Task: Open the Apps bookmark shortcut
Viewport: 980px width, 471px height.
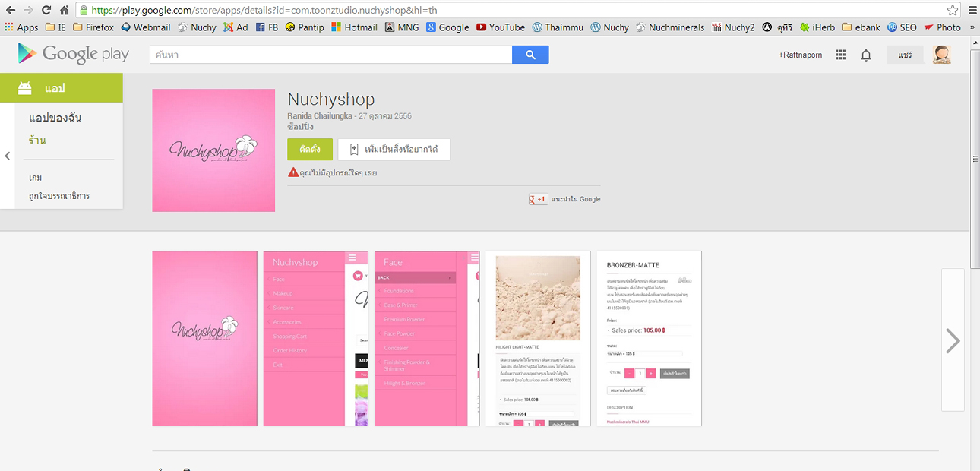Action: (x=21, y=27)
